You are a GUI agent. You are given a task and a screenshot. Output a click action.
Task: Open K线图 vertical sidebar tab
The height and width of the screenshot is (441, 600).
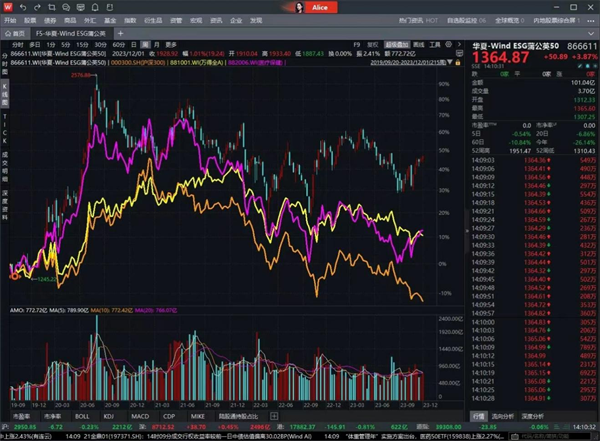[x=5, y=95]
